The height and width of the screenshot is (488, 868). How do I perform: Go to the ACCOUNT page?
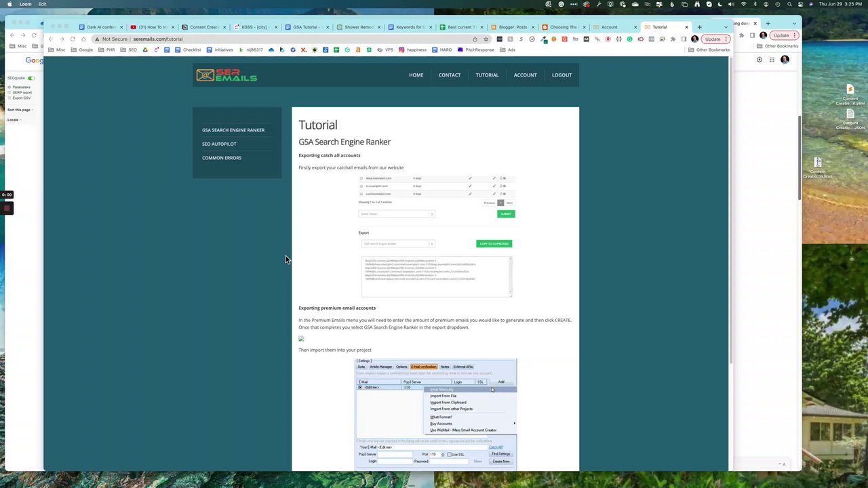pyautogui.click(x=525, y=75)
